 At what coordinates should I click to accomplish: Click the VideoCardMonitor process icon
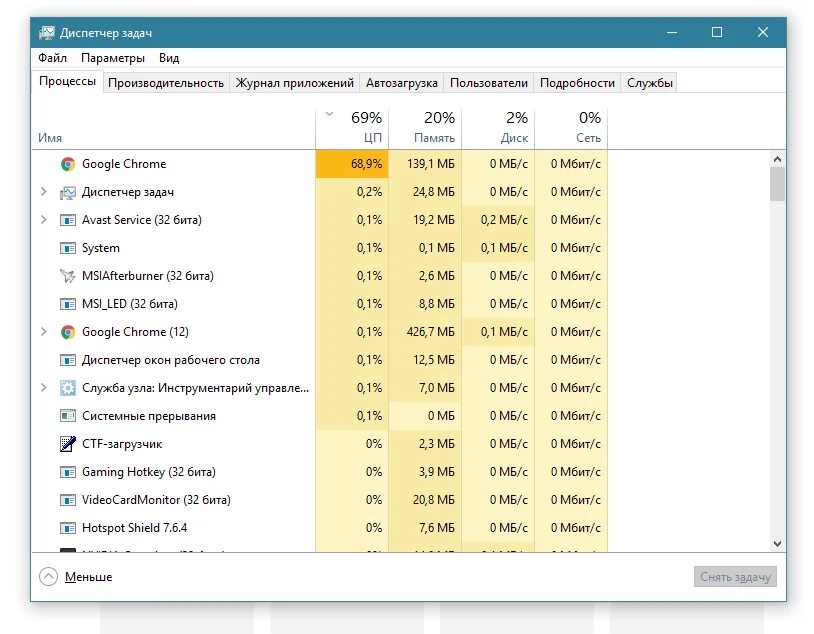(67, 500)
